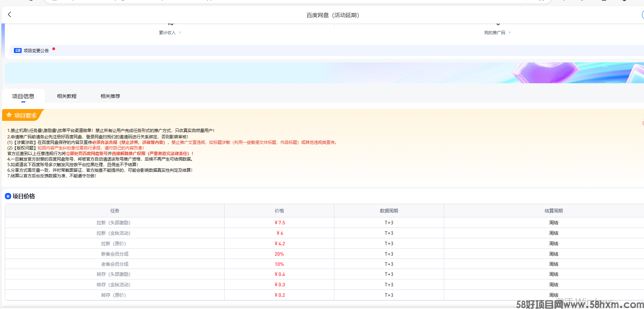The height and width of the screenshot is (309, 644).
Task: Click T+3 in the 拉新（头部激励）row
Action: click(x=389, y=223)
